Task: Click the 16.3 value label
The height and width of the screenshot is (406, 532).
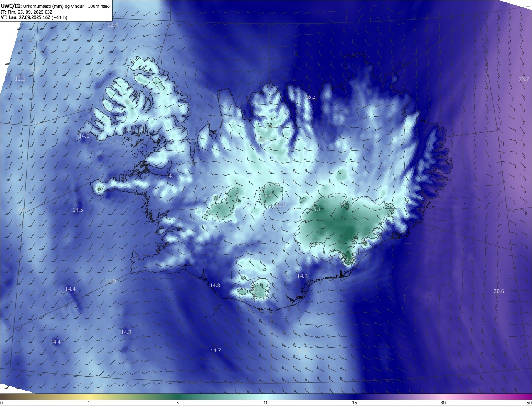Action: point(310,97)
